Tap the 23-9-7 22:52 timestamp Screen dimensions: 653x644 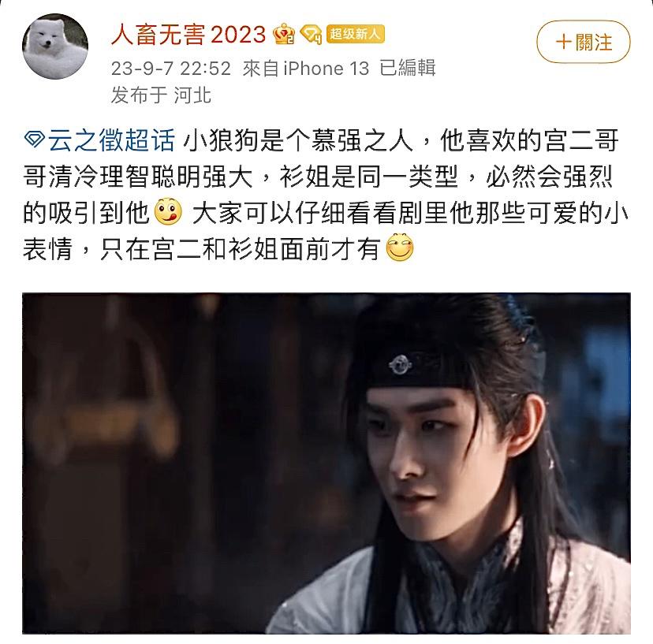click(x=171, y=69)
